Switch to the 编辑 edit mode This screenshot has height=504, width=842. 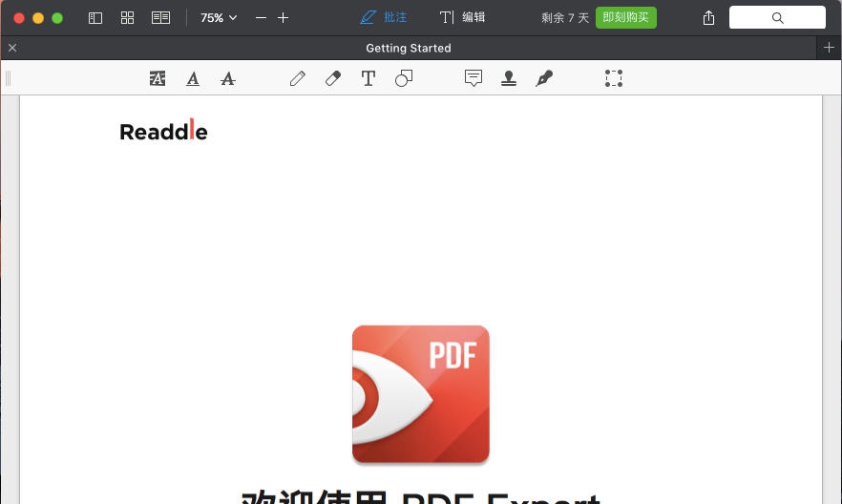[x=462, y=18]
